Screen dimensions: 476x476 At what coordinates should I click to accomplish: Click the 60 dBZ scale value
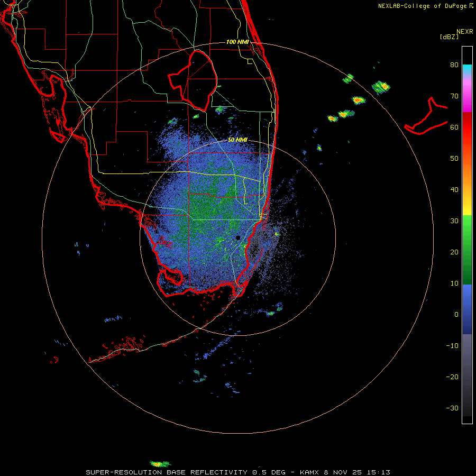point(454,127)
